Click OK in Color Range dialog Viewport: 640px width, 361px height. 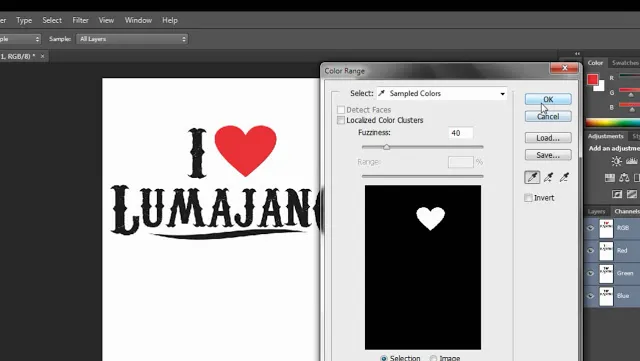548,99
